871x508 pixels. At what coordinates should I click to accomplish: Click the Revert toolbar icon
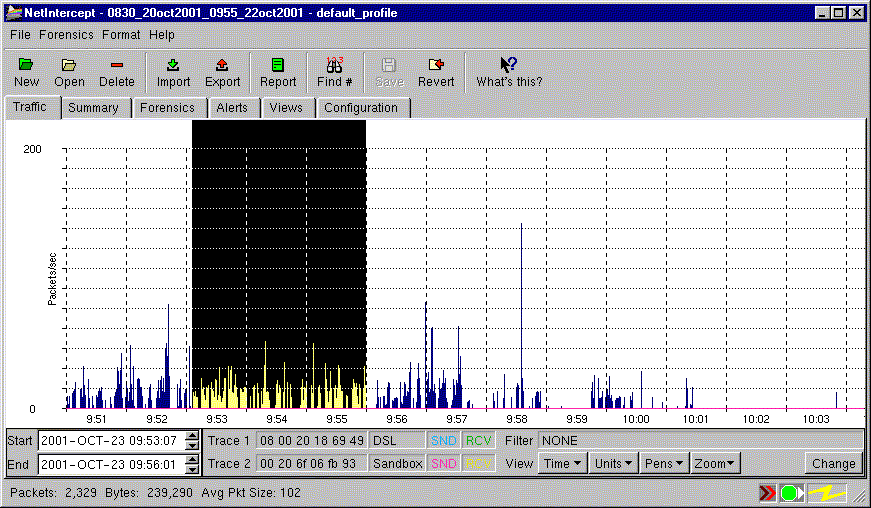436,65
